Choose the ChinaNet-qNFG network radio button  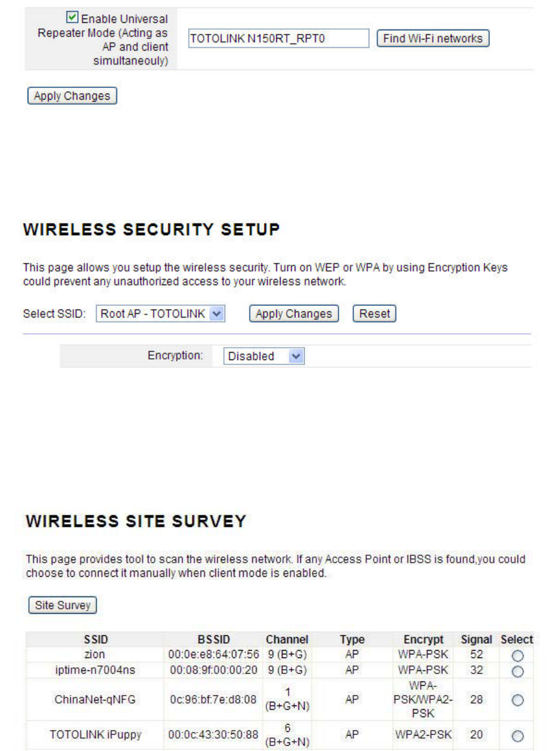click(x=518, y=700)
